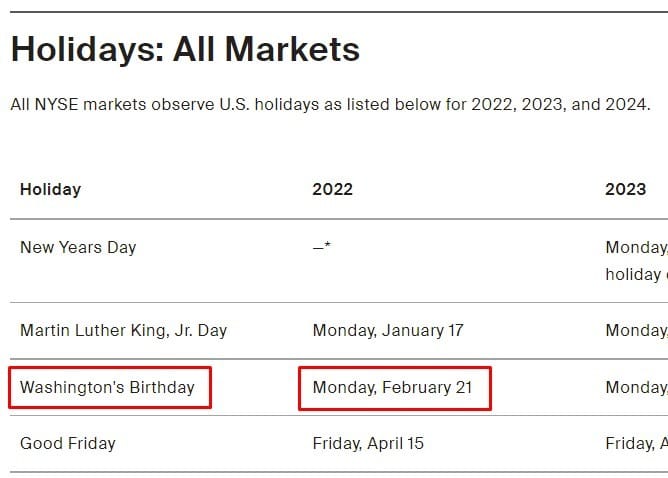Click the text '2022, 2023, and 2024'

(x=560, y=104)
